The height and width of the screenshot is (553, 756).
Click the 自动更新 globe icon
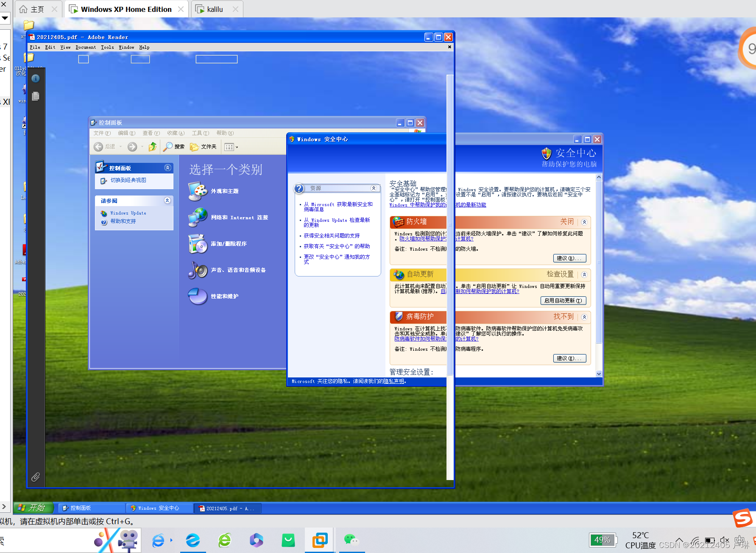[x=399, y=274]
